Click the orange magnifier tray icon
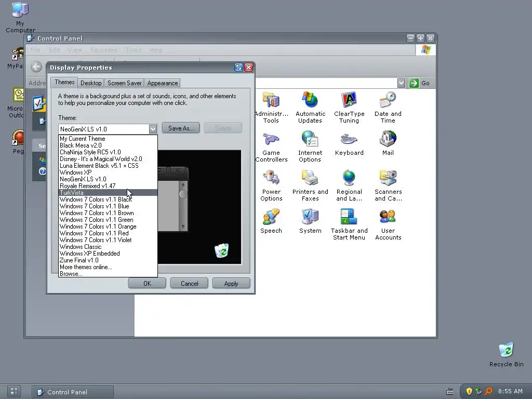This screenshot has height=399, width=532. (488, 391)
